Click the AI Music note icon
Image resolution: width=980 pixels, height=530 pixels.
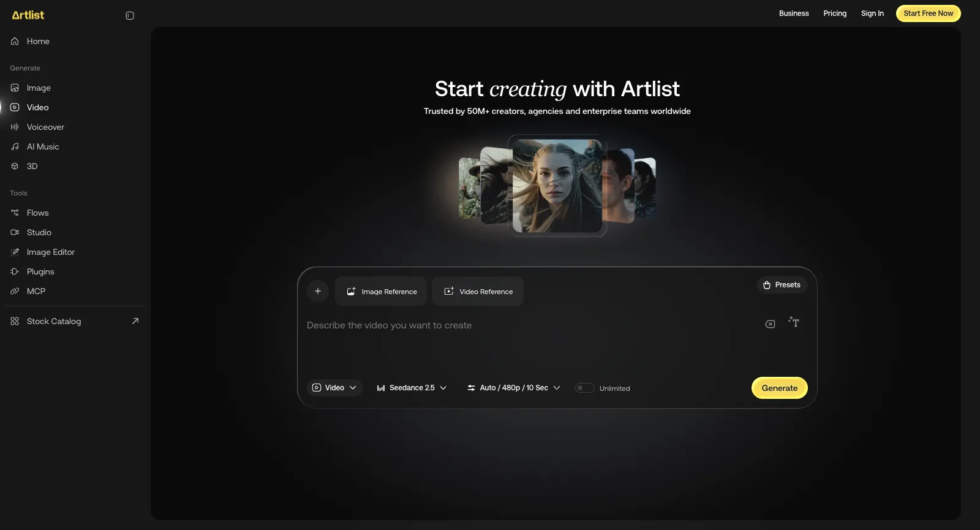click(x=15, y=146)
